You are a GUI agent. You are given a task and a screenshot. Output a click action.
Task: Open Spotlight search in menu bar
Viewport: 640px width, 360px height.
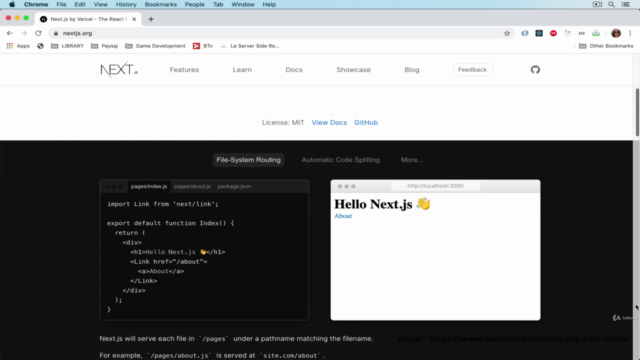point(611,4)
